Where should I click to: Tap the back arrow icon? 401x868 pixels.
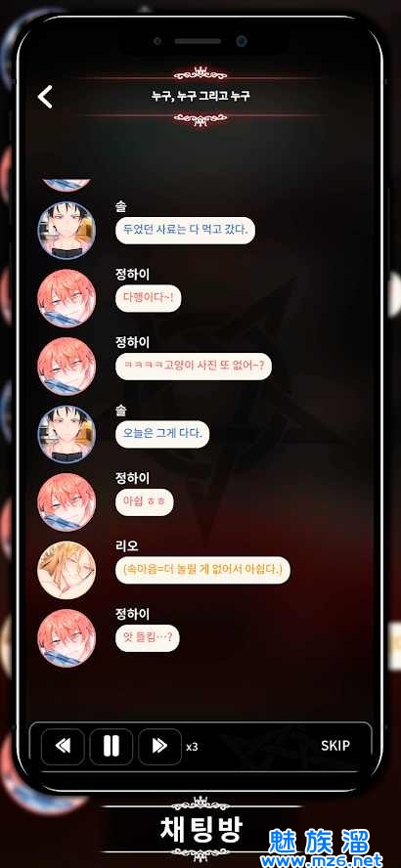tap(45, 97)
